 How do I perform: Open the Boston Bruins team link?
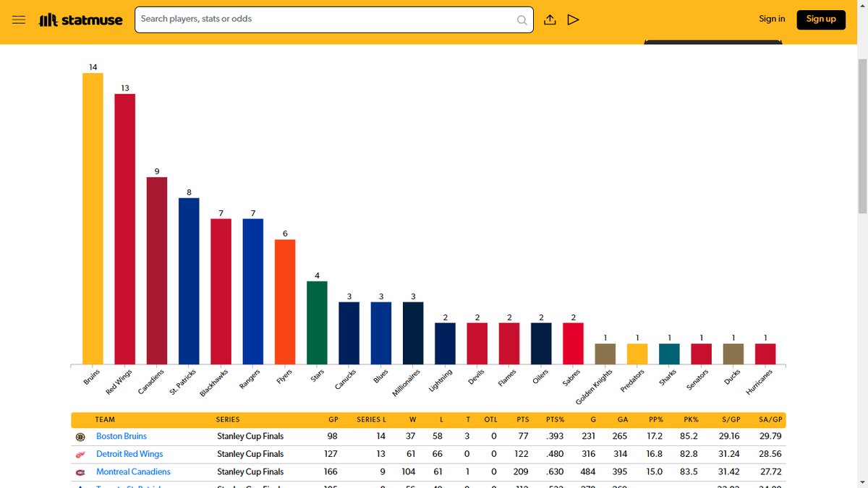(122, 437)
